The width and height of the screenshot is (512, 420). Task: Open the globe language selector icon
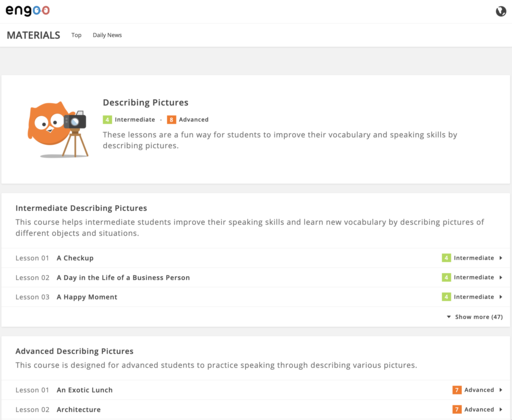point(501,11)
